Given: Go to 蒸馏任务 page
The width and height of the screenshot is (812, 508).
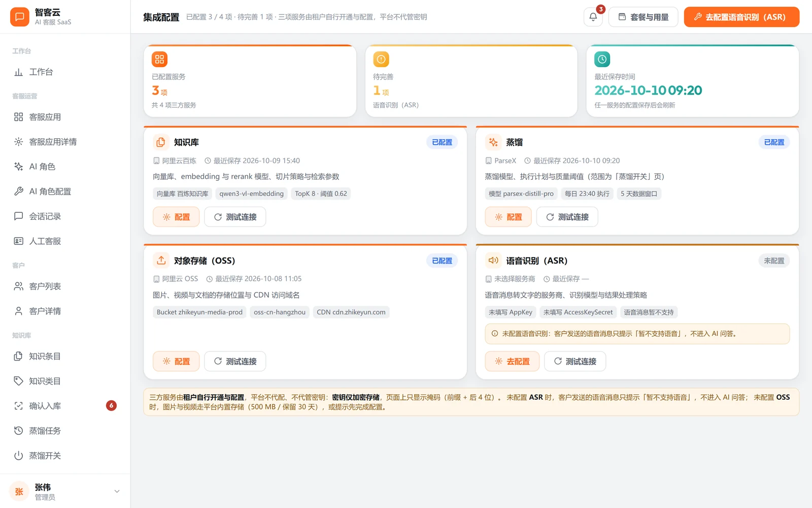Looking at the screenshot, I should [x=65, y=431].
